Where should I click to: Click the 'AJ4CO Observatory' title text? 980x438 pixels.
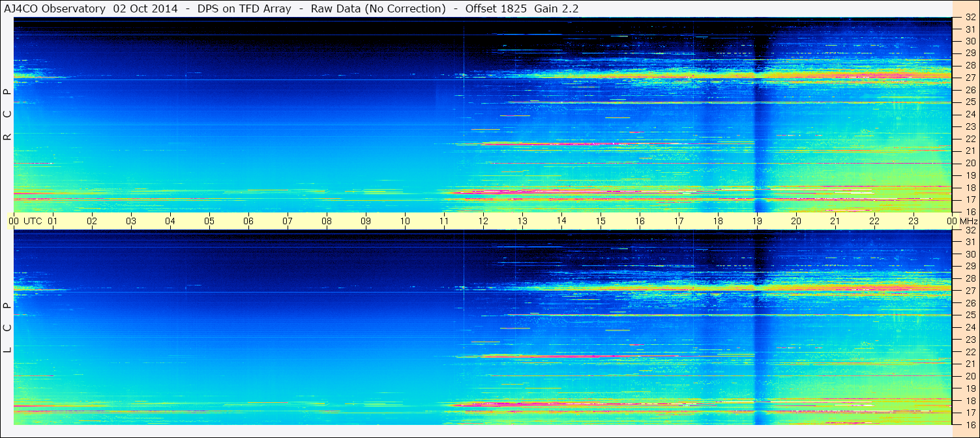point(55,8)
